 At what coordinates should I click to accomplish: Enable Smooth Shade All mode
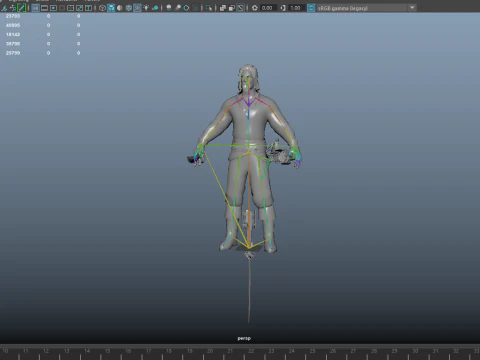pyautogui.click(x=111, y=8)
